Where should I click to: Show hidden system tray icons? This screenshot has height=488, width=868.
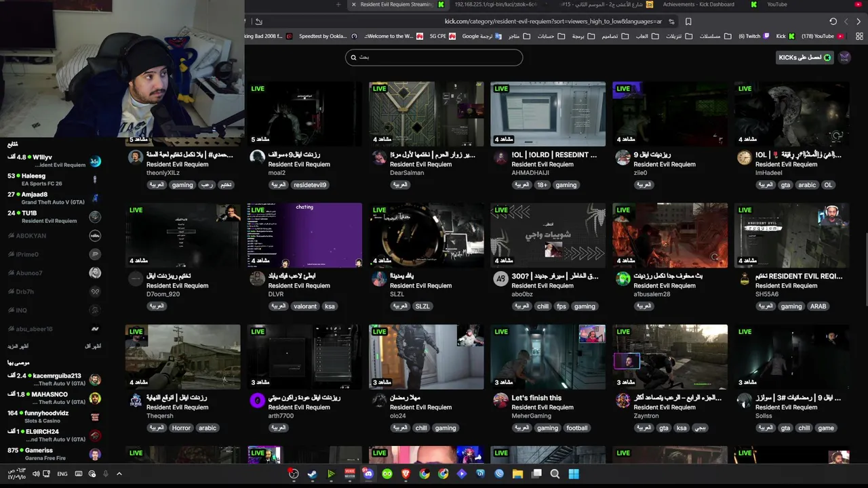(x=119, y=474)
